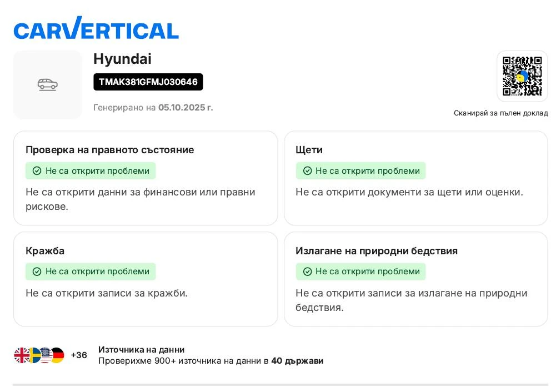The width and height of the screenshot is (556, 392).
Task: Click the generation date 05.10.2025 г.
Action: [186, 108]
